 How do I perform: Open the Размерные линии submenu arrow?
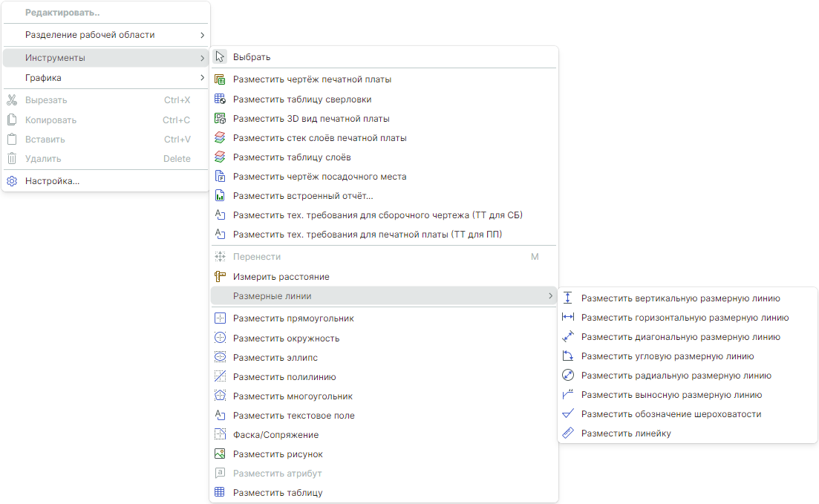(550, 296)
